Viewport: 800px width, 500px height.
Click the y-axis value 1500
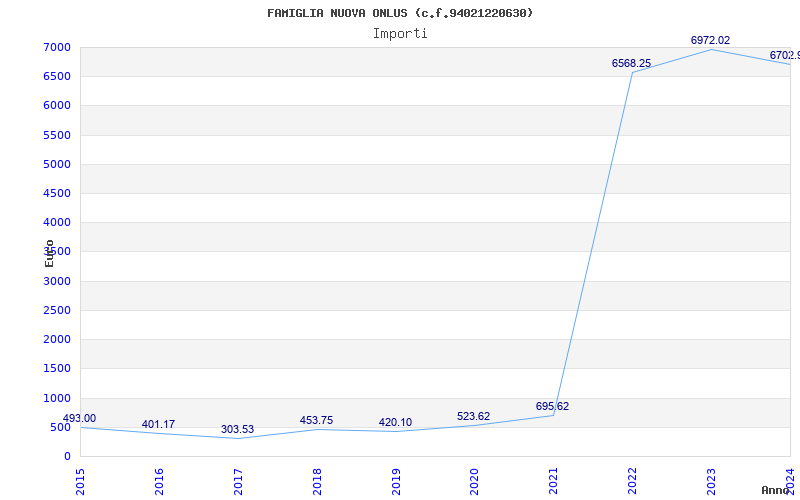57,368
